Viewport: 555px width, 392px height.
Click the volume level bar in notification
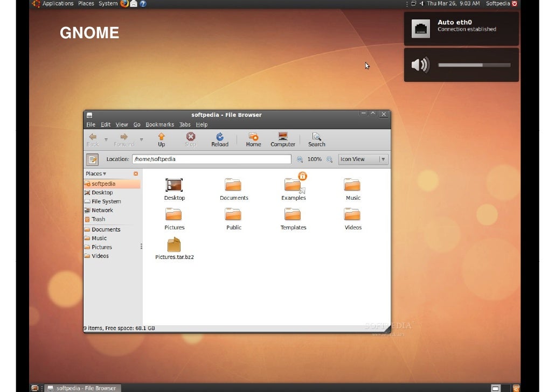[x=474, y=65]
